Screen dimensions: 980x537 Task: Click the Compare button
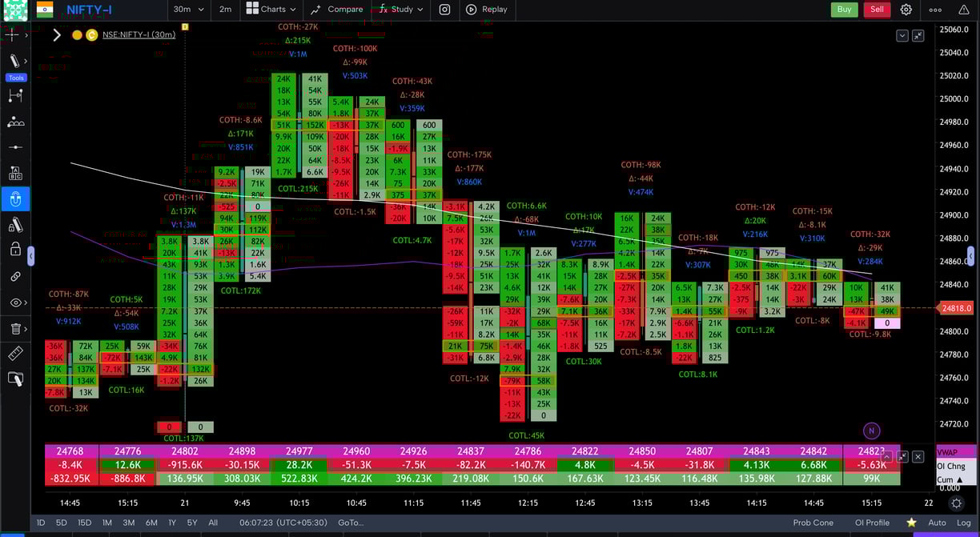pos(336,10)
